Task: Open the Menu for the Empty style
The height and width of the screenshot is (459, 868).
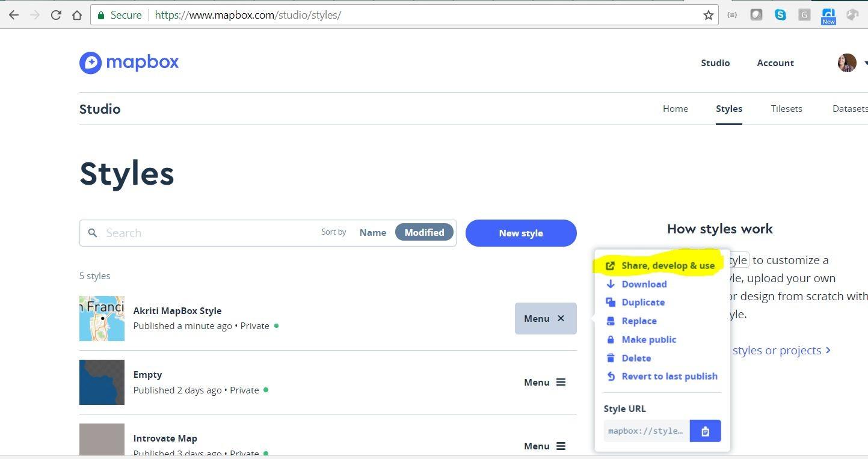Action: (545, 382)
